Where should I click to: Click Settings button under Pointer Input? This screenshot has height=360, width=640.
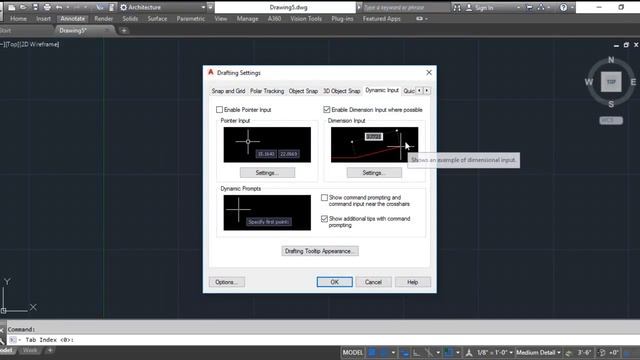pos(267,173)
